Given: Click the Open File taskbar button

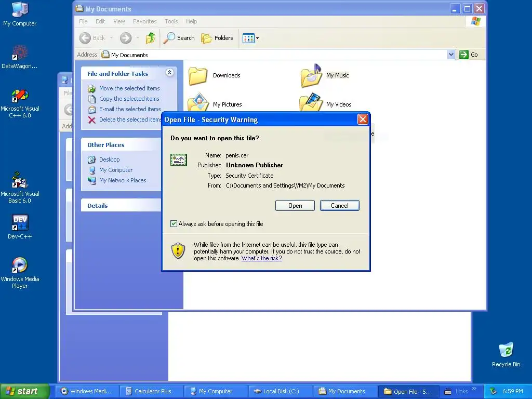Looking at the screenshot, I should (409, 391).
